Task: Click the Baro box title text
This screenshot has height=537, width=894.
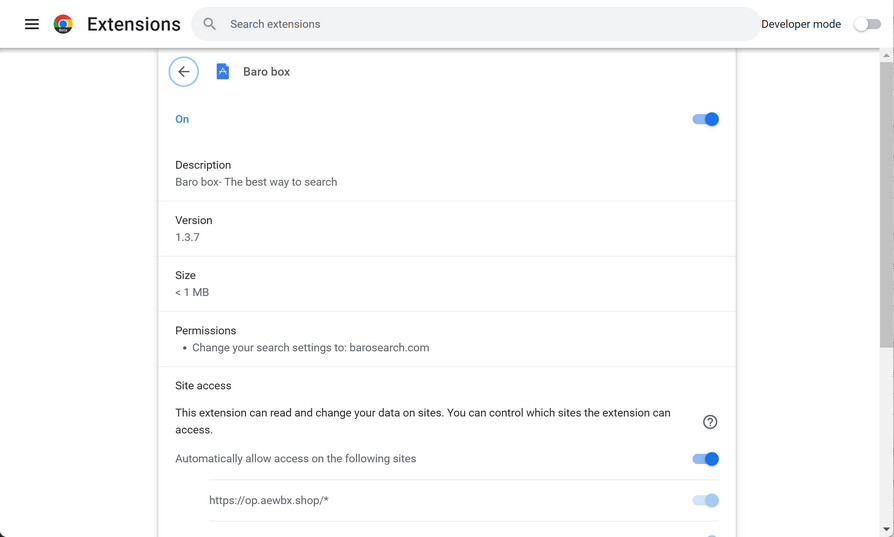Action: tap(266, 72)
